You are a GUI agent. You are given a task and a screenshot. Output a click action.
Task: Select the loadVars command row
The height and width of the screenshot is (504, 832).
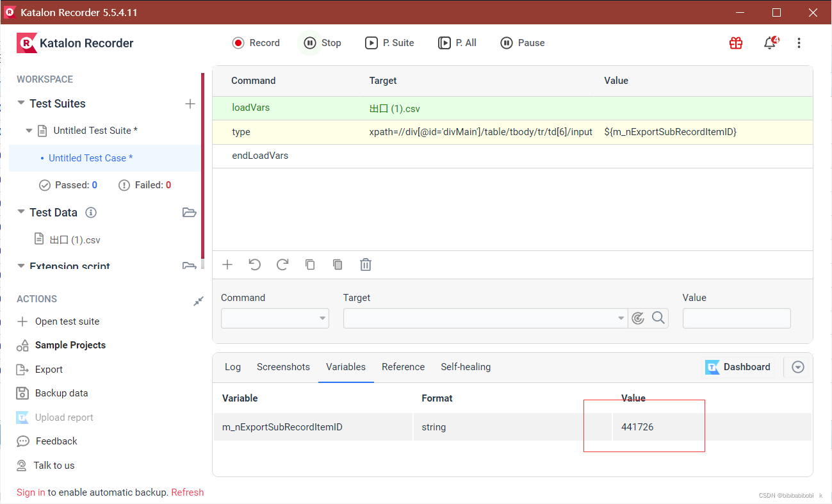pos(512,108)
